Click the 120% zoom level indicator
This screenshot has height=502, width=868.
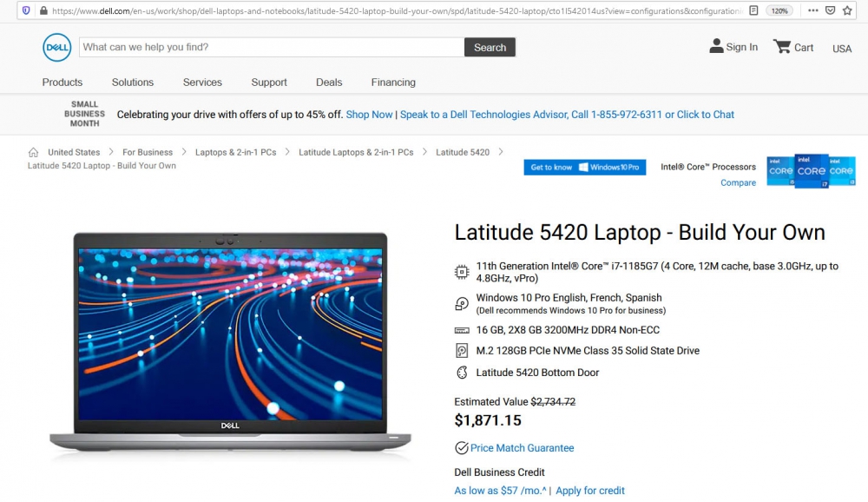pyautogui.click(x=779, y=10)
